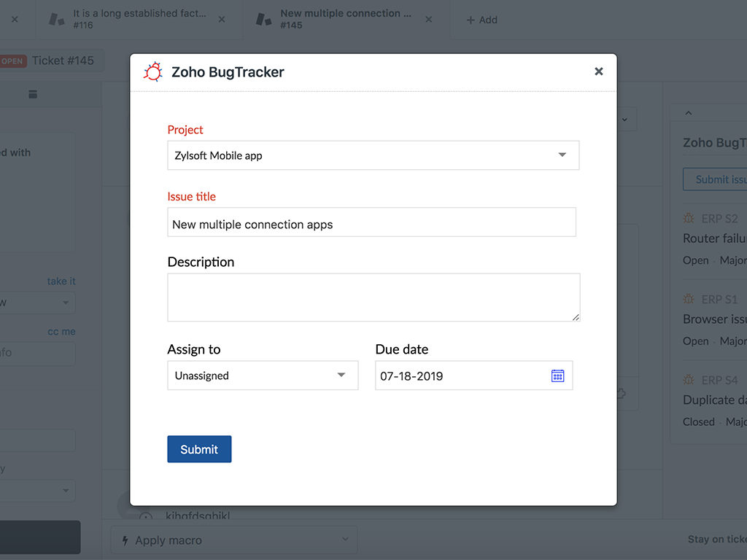Switch to the ticket #116 tab
The width and height of the screenshot is (747, 560).
[139, 19]
